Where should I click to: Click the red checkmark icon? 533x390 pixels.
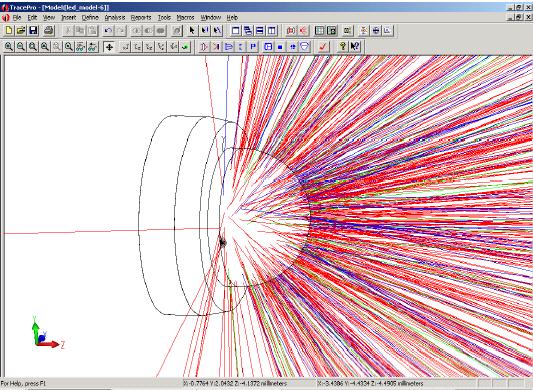[x=323, y=47]
